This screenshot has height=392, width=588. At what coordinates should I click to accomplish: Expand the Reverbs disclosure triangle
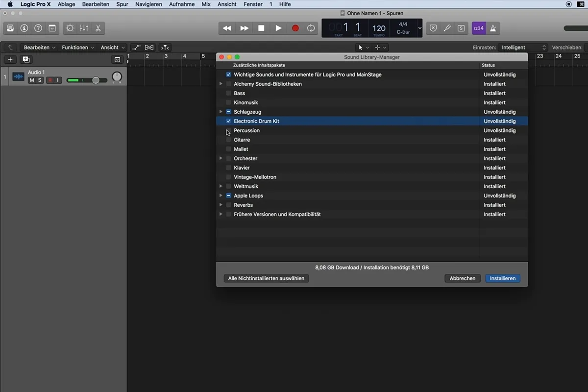221,205
